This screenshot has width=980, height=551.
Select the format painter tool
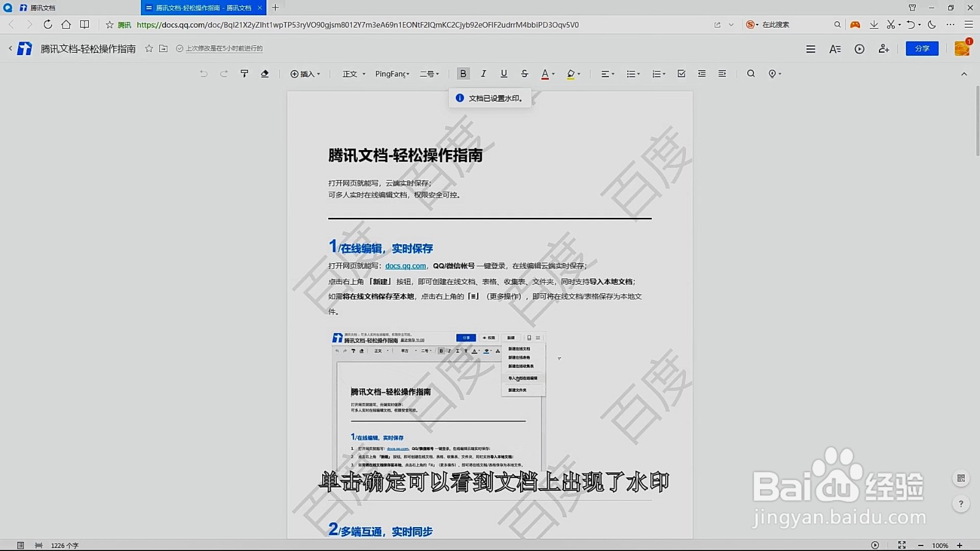pos(244,73)
